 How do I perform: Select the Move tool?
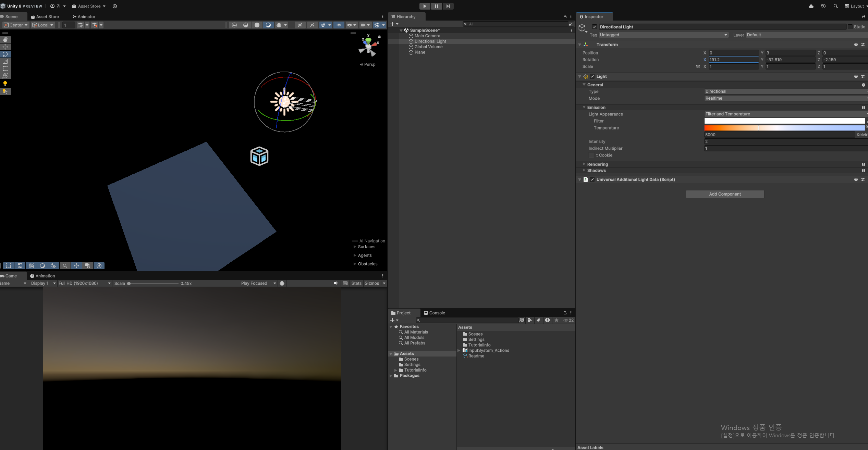[x=5, y=47]
